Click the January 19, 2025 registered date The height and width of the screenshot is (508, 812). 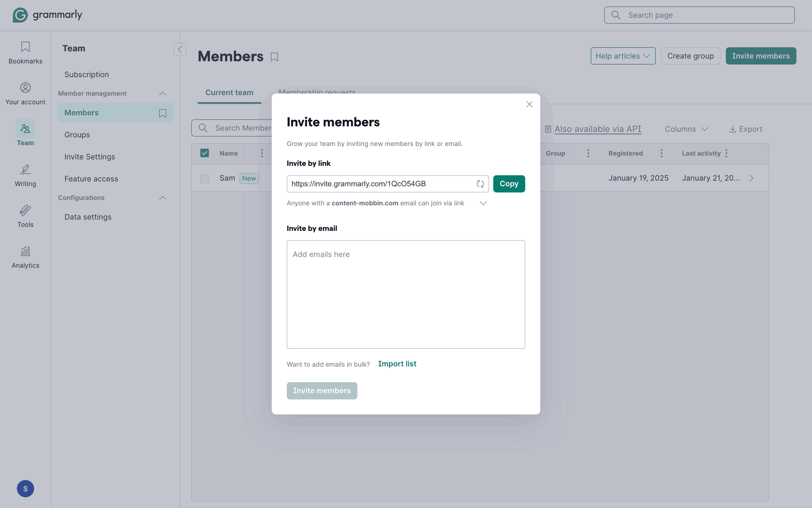[639, 178]
